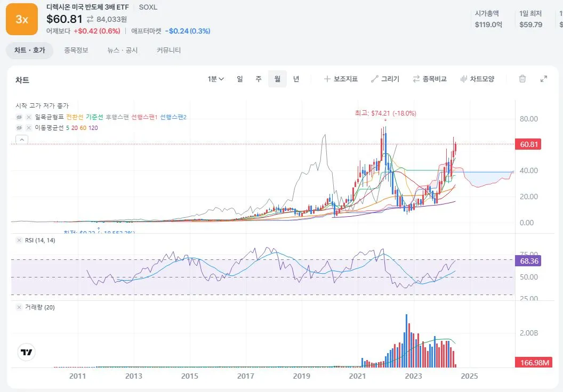This screenshot has width=563, height=392.
Task: Click the TradingView logo icon
Action: [x=26, y=352]
